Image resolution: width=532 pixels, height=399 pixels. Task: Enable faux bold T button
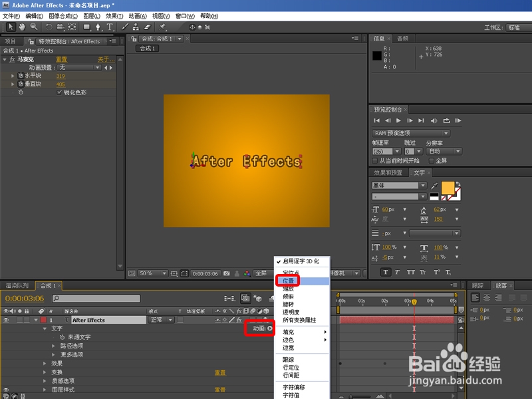point(386,272)
